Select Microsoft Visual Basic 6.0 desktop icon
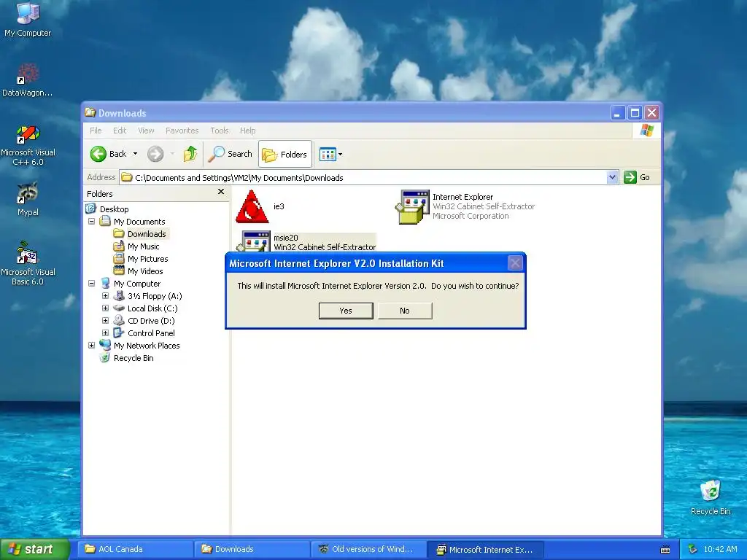The height and width of the screenshot is (560, 747). point(28,263)
